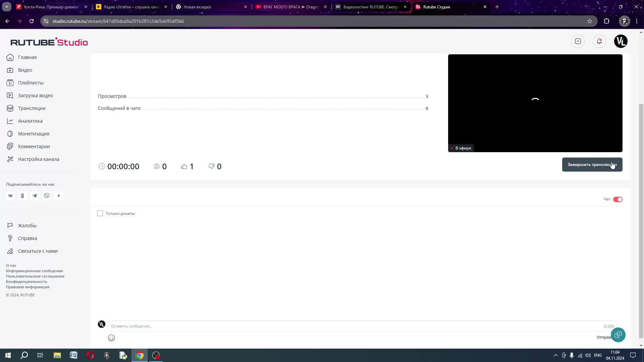Screen dimensions: 644x362
Task: Open Трансляции in the sidebar menu
Action: click(x=32, y=108)
